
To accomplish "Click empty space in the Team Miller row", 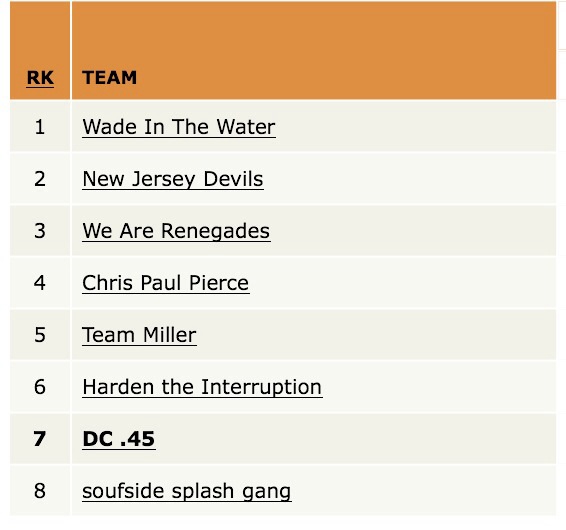I will (x=375, y=335).
